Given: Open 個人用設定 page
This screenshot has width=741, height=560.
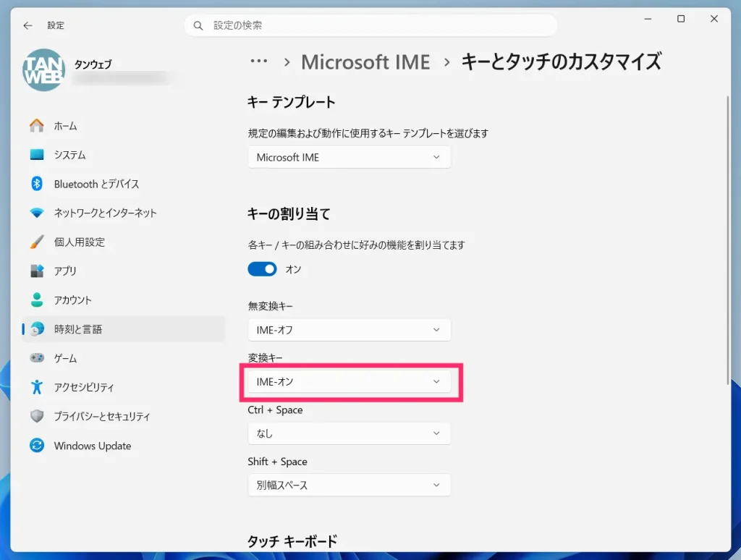Looking at the screenshot, I should click(124, 242).
